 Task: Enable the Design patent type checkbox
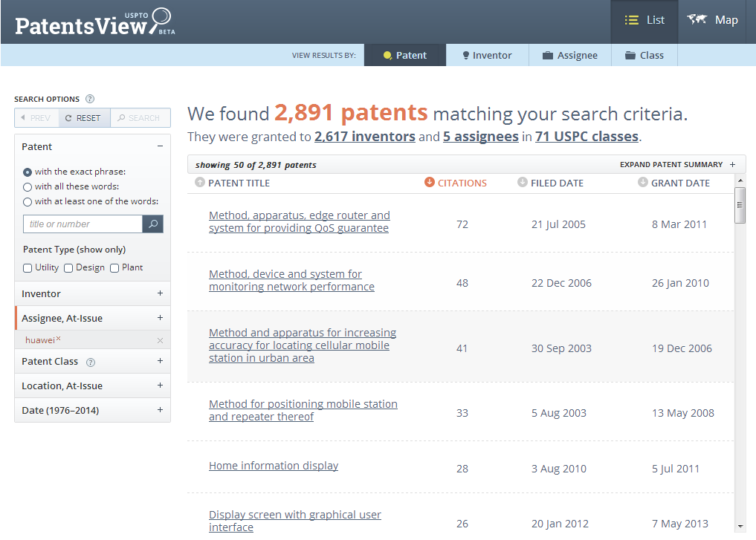[x=68, y=268]
